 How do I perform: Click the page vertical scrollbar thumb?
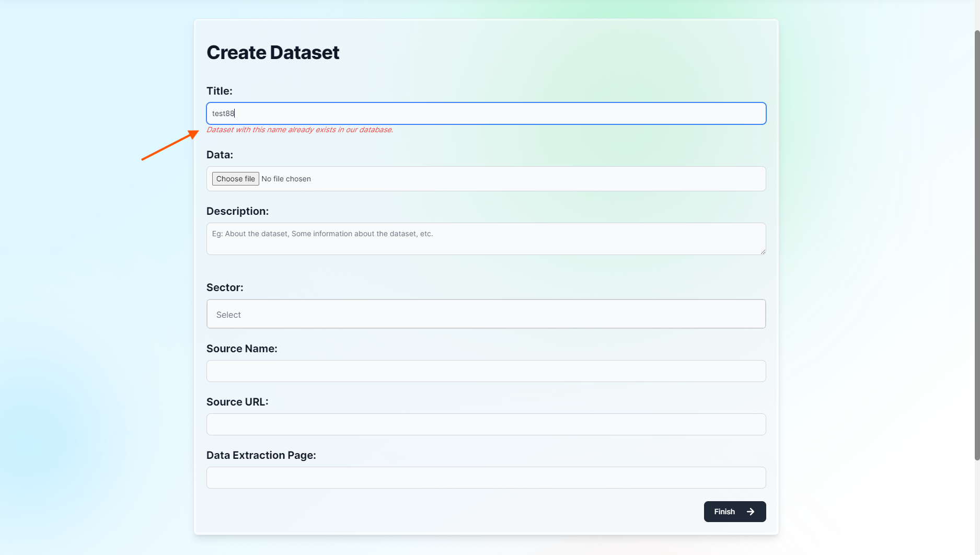point(976,245)
